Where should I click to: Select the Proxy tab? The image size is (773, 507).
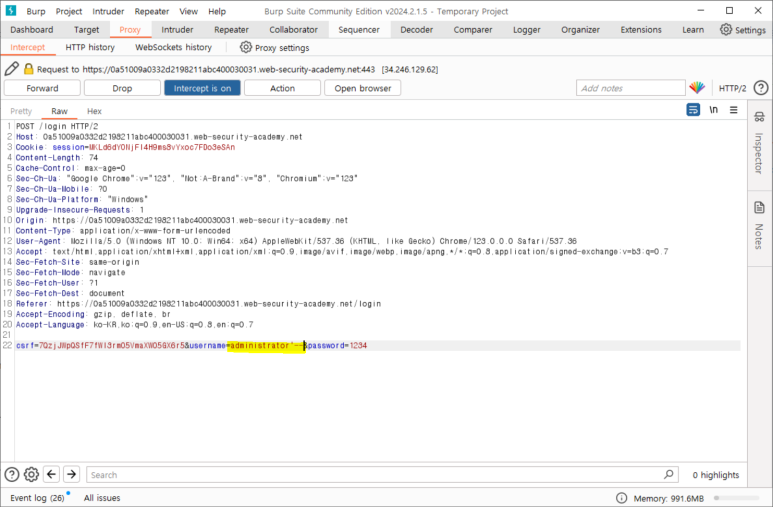click(130, 30)
